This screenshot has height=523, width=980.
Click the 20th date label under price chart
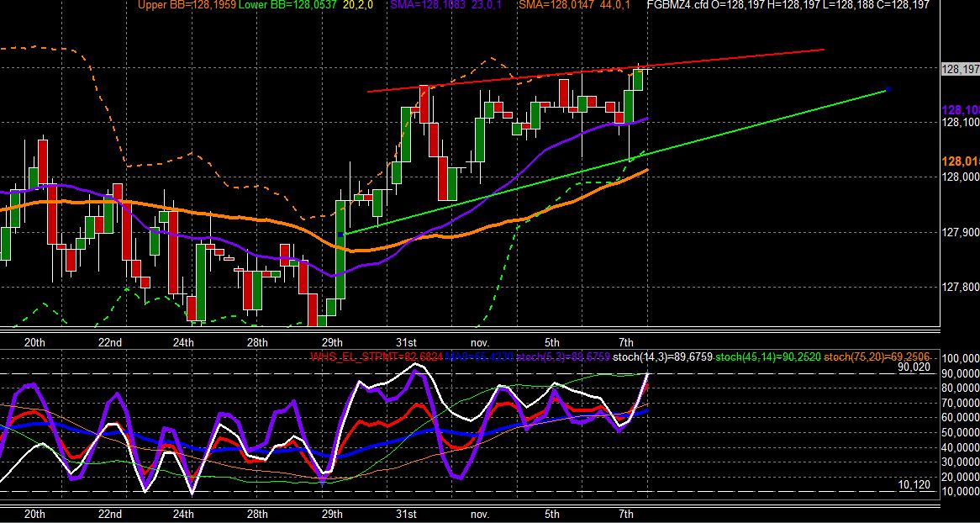[x=34, y=343]
